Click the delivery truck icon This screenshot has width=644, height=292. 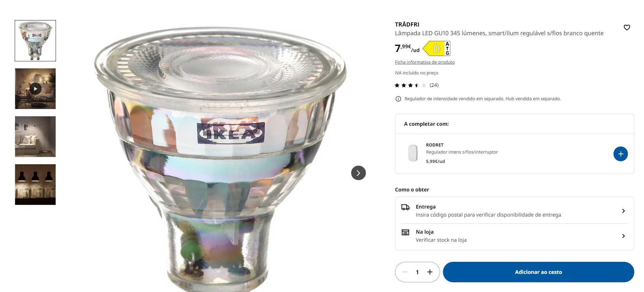tap(405, 207)
